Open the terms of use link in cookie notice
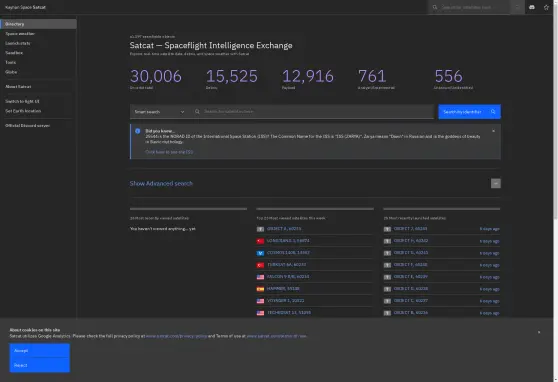Viewport: 558px width, 382px height. [277, 336]
